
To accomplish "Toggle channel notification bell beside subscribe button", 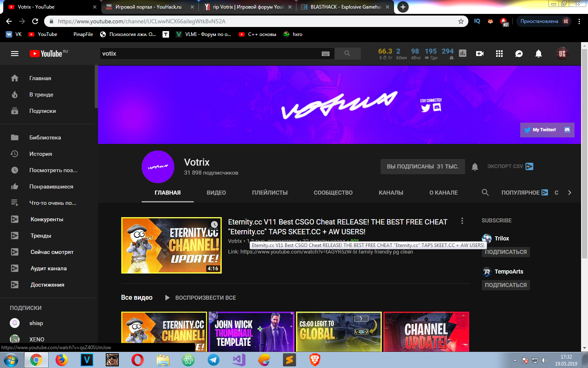I will [x=475, y=167].
